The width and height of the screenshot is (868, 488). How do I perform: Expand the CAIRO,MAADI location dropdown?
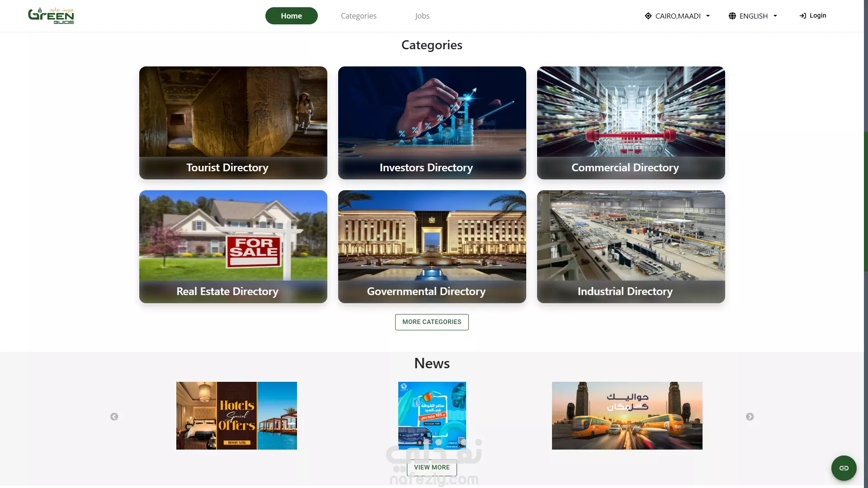click(677, 16)
